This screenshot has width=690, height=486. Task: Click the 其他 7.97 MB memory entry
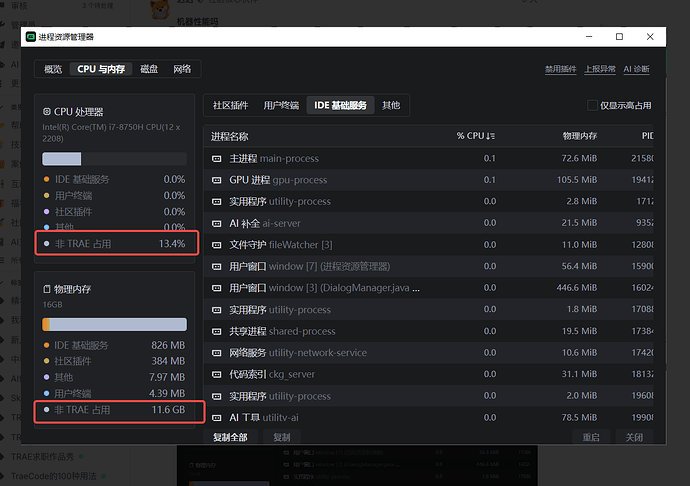coord(115,377)
